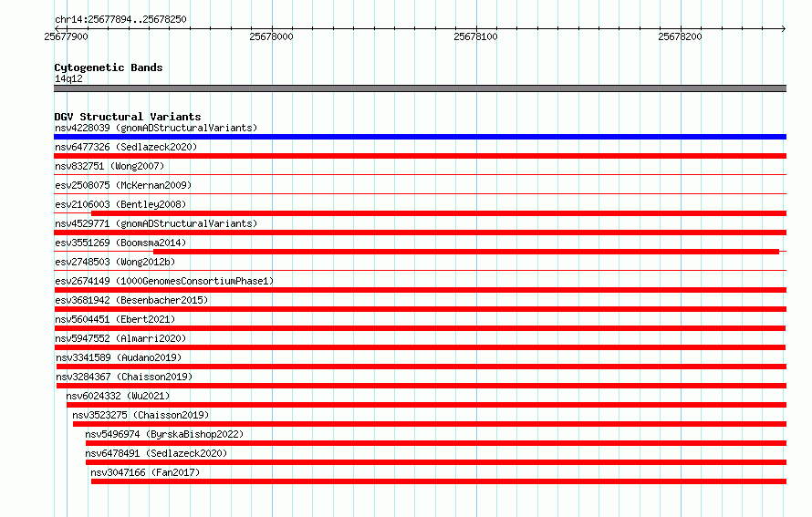Open nsv6477326 (Sedlazeck2020) variant label

pos(126,147)
